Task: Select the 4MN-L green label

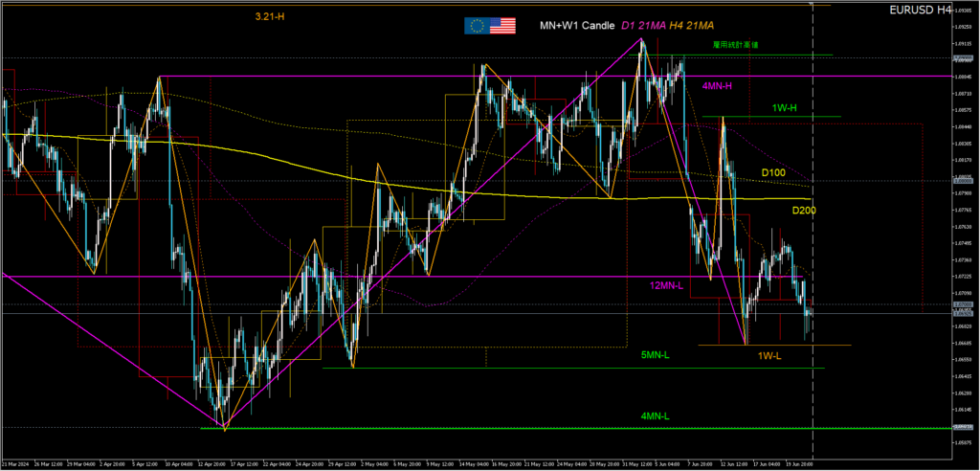Action: tap(655, 416)
